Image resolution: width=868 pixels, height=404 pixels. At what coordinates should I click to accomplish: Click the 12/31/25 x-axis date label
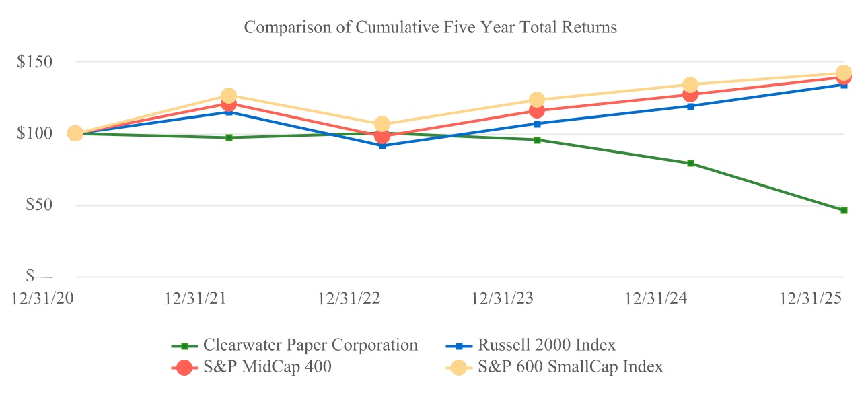(x=810, y=299)
